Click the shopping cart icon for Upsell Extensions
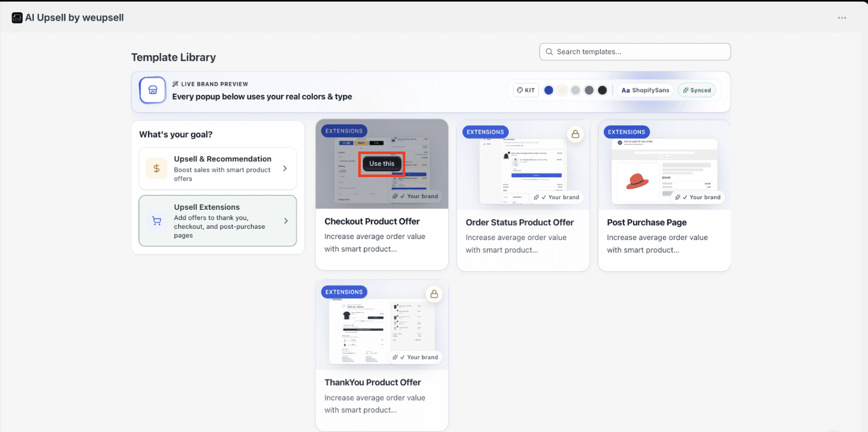 (x=157, y=221)
